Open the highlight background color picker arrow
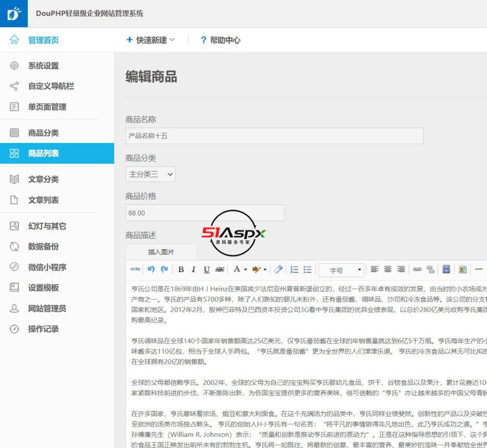The height and width of the screenshot is (448, 487). pos(265,270)
